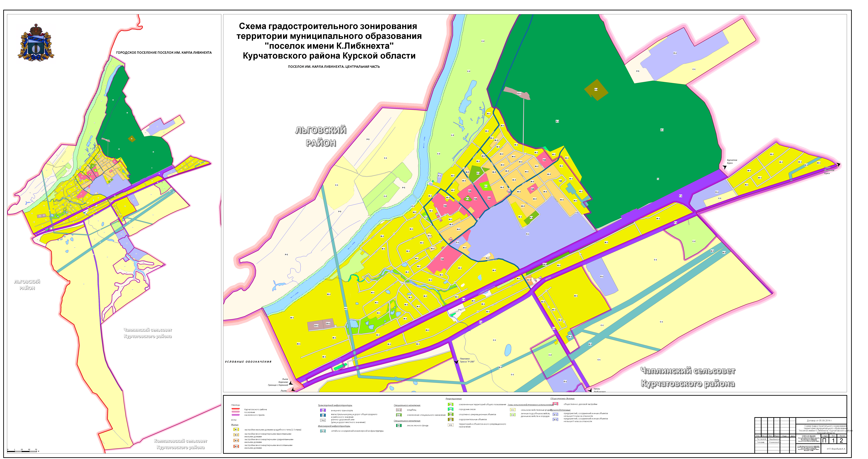This screenshot has height=459, width=868.
Task: Click the 'Стадия' cell in the title block
Action: 825,436
